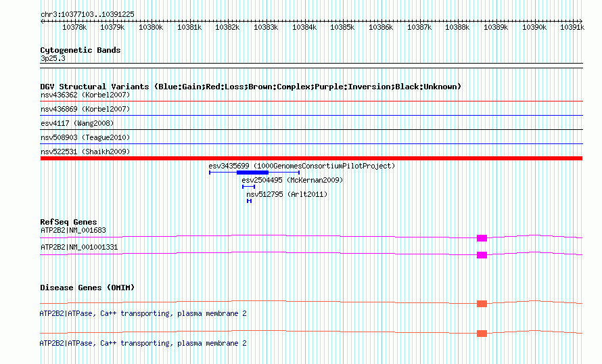Screen dimensions: 602x364
Task: Open variant nsv508903 (Teague2010)
Action: point(85,137)
